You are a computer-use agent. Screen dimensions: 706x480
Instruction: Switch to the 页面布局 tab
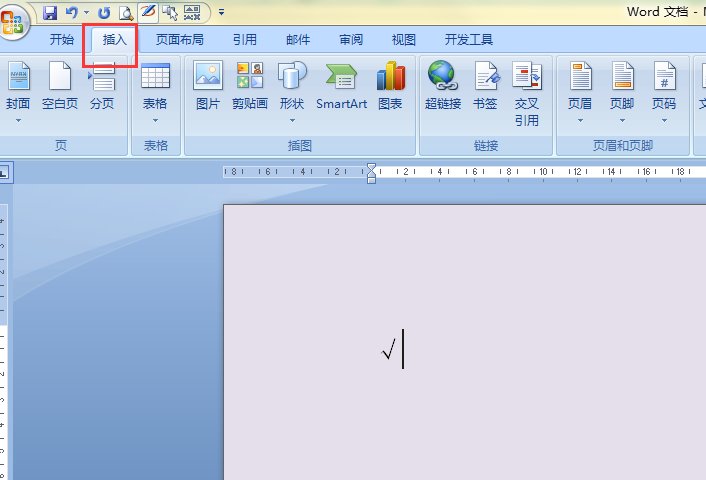coord(180,40)
